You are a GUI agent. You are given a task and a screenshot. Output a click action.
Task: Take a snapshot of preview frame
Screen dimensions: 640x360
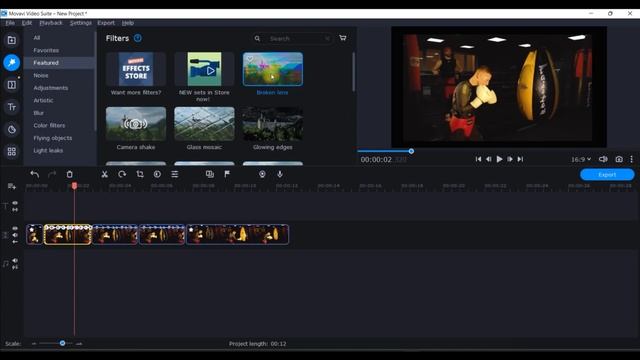(x=619, y=159)
